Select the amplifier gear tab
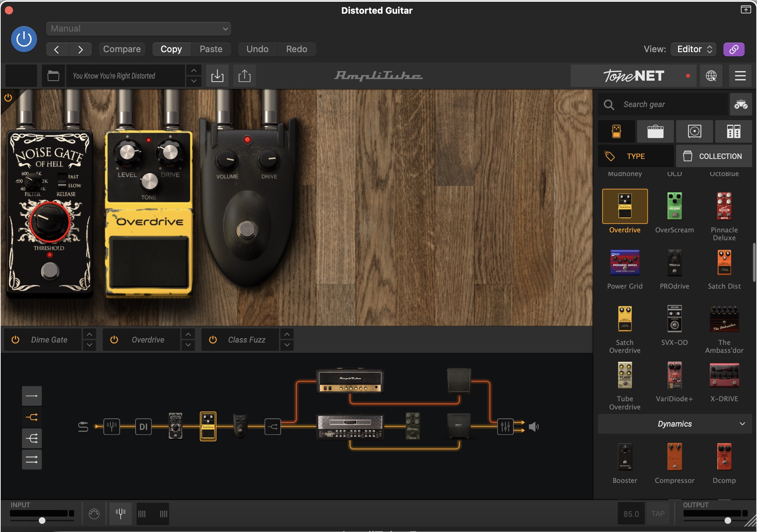 click(x=655, y=131)
